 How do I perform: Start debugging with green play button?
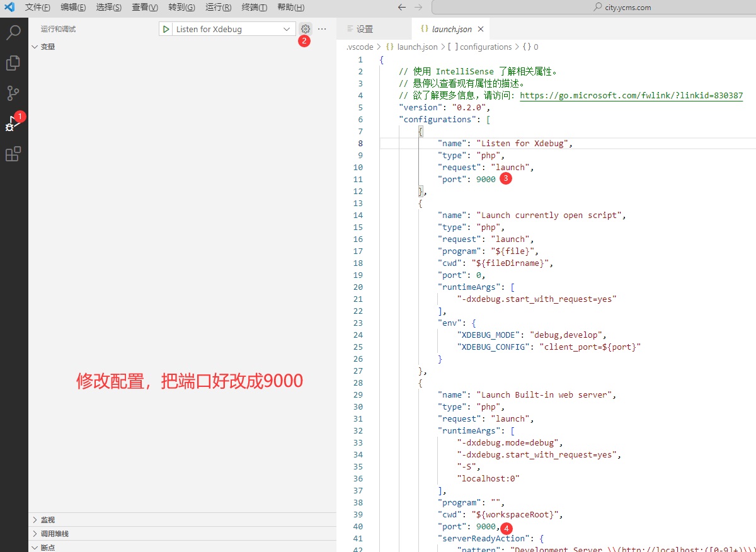[166, 29]
